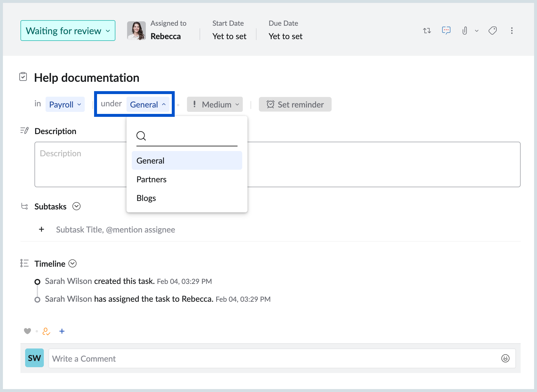The width and height of the screenshot is (537, 392).
Task: Click the recurrence arrows icon in header
Action: click(427, 31)
